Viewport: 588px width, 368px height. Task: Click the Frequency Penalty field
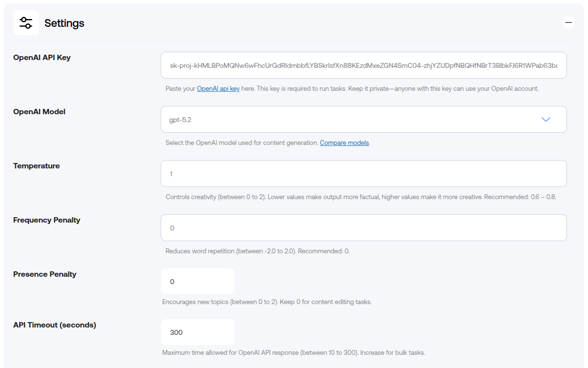click(363, 227)
